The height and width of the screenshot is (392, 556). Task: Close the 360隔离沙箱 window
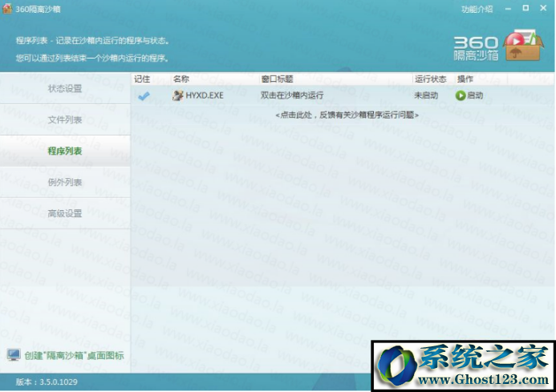pos(543,8)
